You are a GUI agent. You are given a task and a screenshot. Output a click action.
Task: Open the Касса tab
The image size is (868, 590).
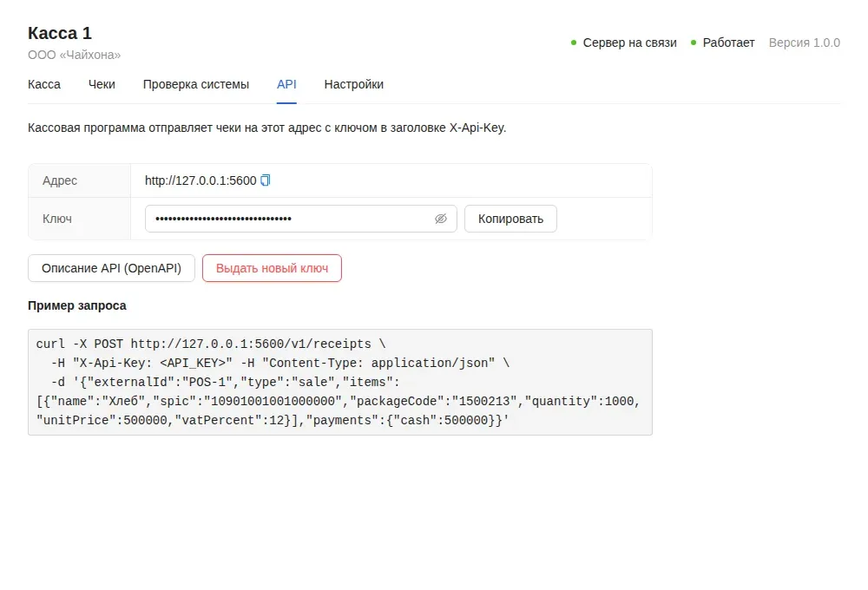click(44, 85)
